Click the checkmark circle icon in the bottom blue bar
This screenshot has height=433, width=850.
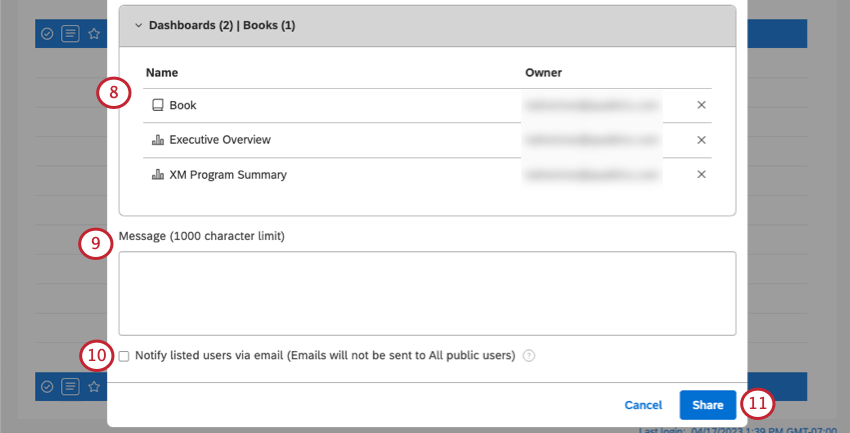coord(47,386)
